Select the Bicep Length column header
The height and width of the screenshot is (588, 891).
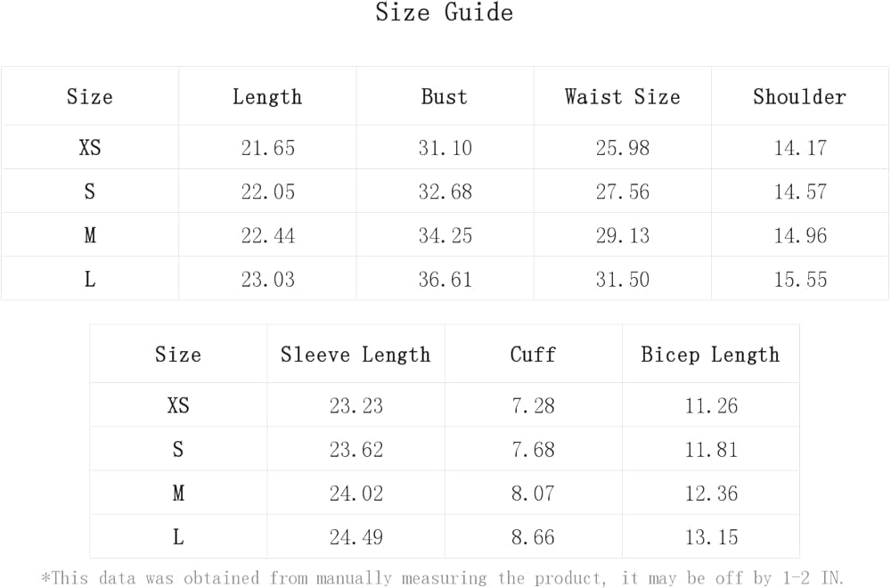coord(710,354)
